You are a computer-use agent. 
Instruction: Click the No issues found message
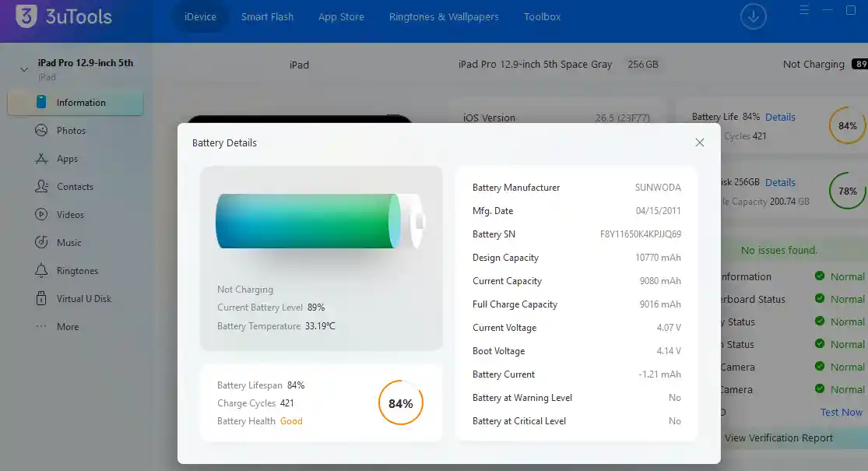coord(779,250)
